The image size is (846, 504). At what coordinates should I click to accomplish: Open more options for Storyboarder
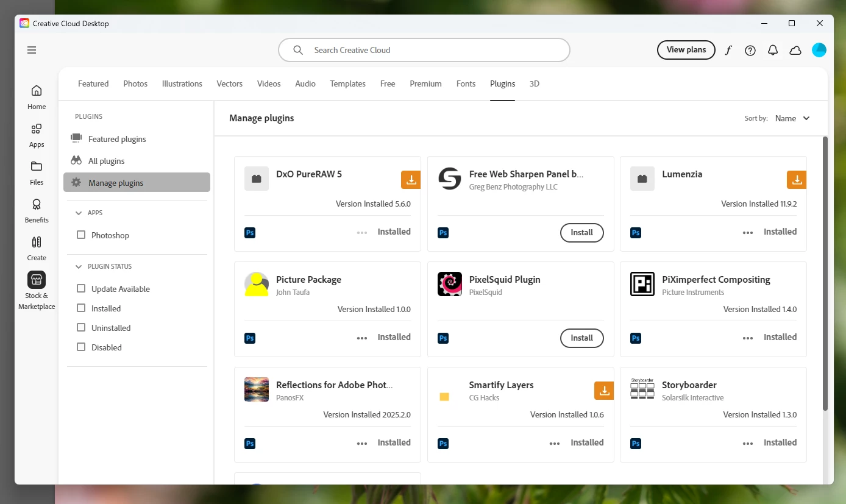point(748,443)
